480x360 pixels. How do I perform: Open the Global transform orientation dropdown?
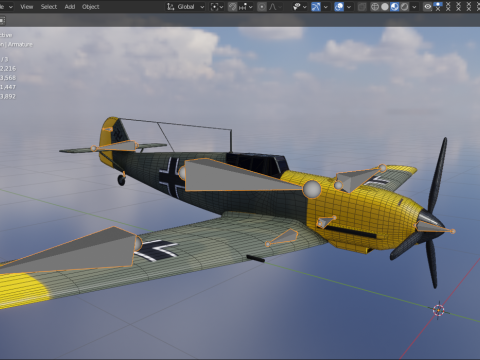click(x=185, y=7)
